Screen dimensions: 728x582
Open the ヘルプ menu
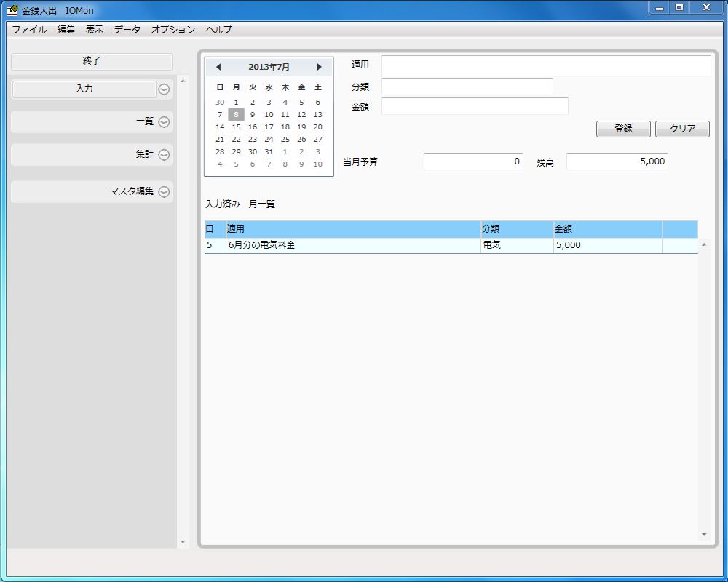218,30
